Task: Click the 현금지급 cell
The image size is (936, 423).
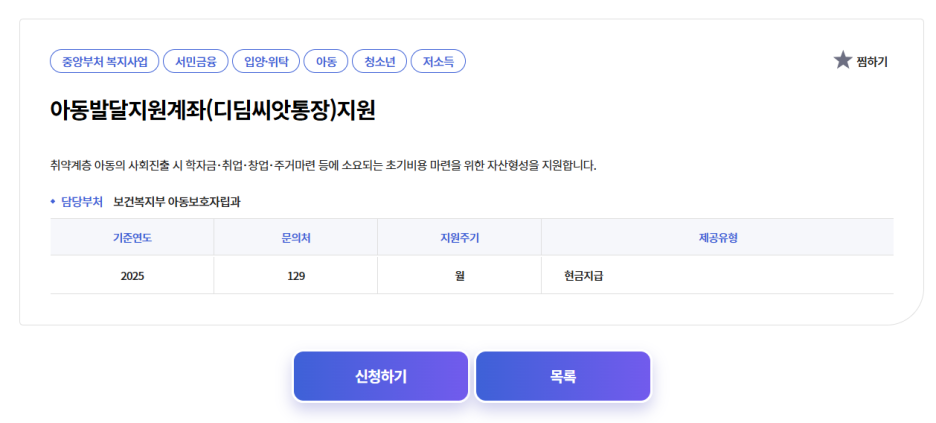Action: (718, 276)
